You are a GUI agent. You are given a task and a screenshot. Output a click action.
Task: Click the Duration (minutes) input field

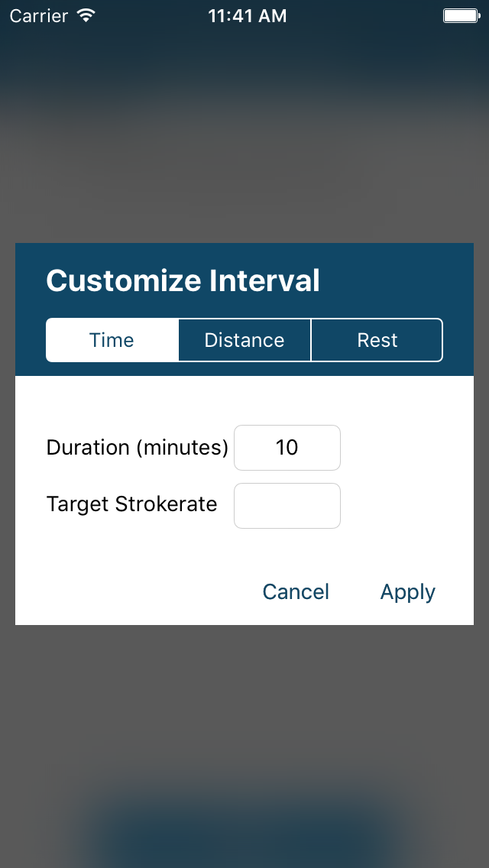[287, 448]
